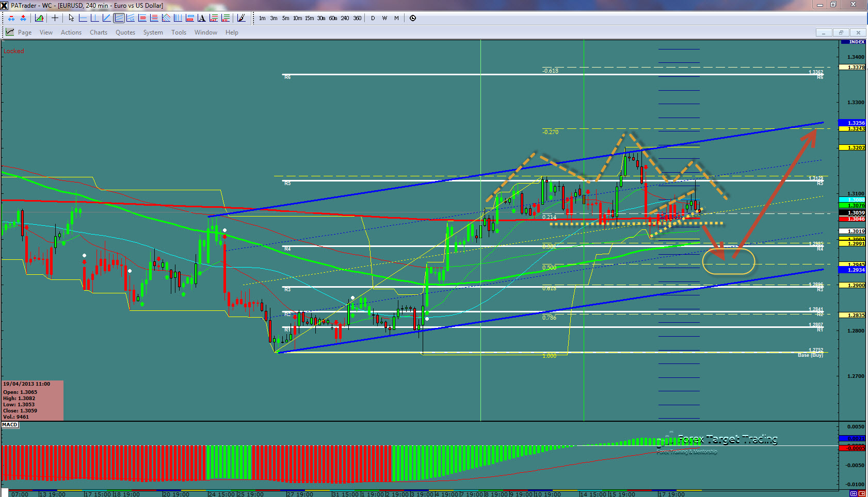Click the blue 1.2934 price axis label
Viewport: 868px width, 497px height.
coord(853,270)
